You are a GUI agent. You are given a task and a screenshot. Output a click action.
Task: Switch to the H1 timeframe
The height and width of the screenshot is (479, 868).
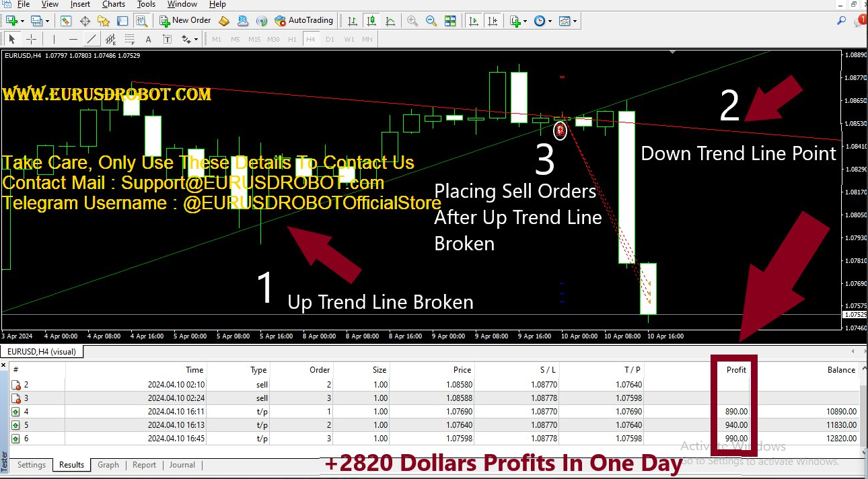292,39
